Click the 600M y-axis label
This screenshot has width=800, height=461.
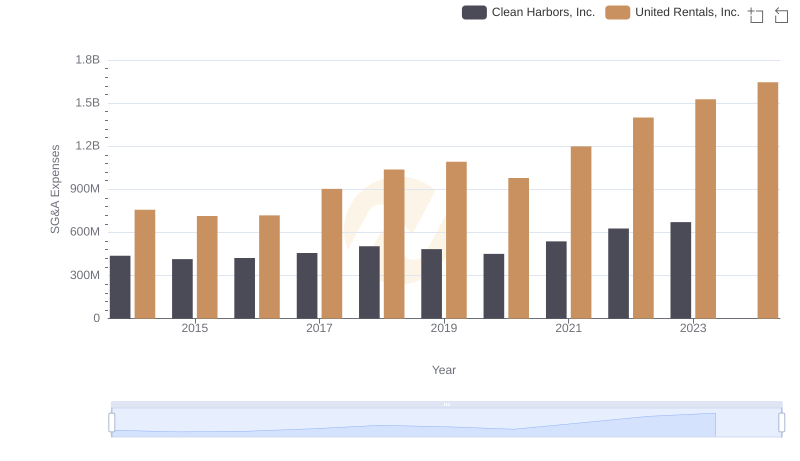[x=85, y=232]
